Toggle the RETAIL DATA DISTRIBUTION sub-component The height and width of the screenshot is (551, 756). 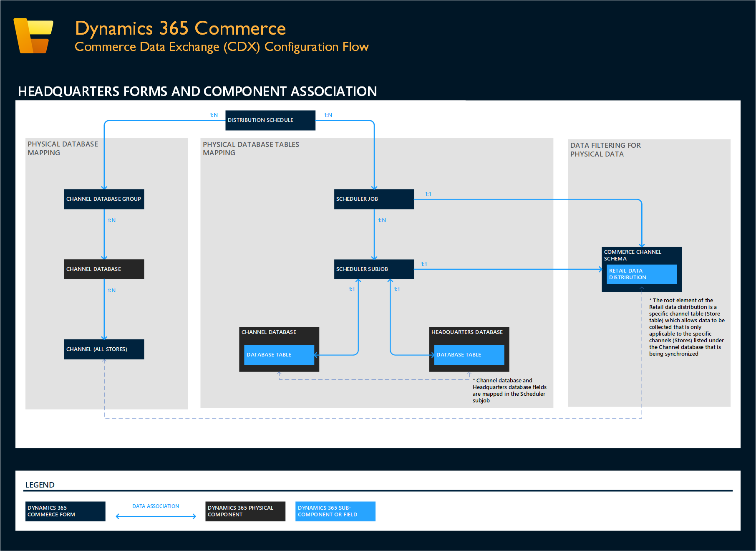click(x=641, y=274)
